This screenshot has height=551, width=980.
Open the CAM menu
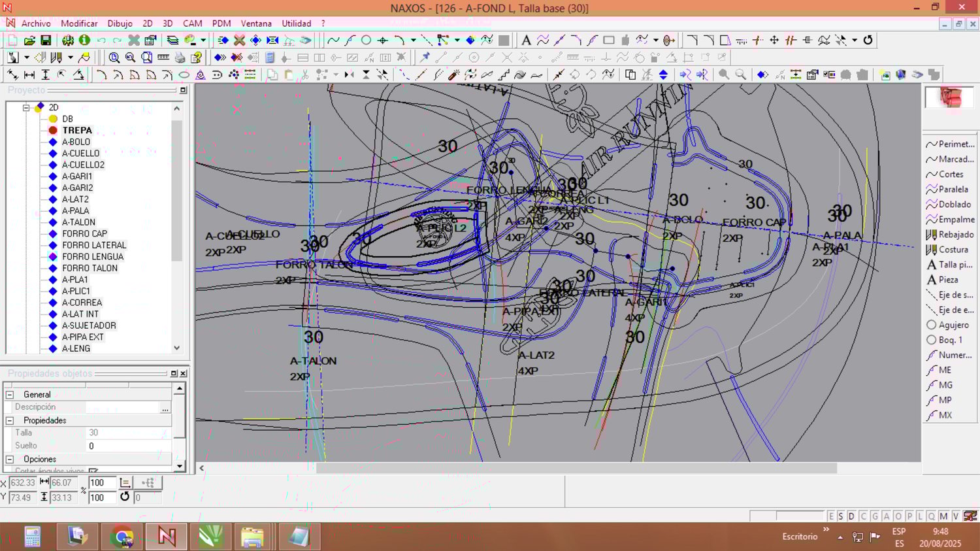pos(192,24)
